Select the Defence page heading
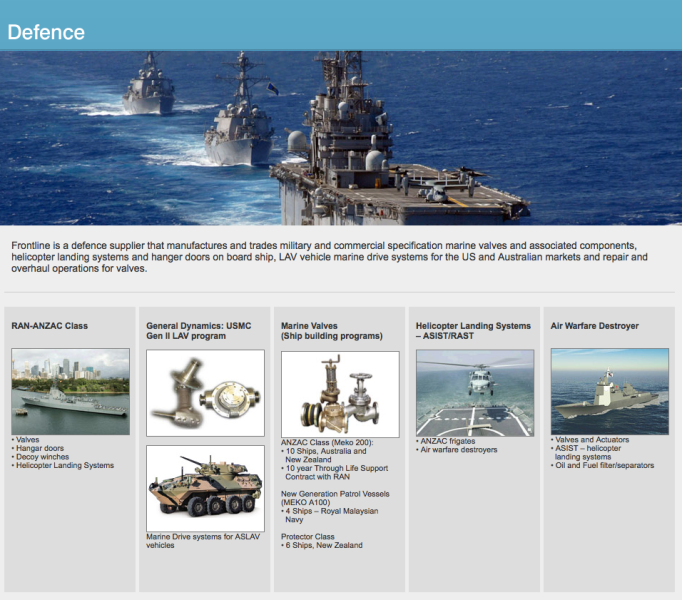The width and height of the screenshot is (682, 600). click(46, 32)
